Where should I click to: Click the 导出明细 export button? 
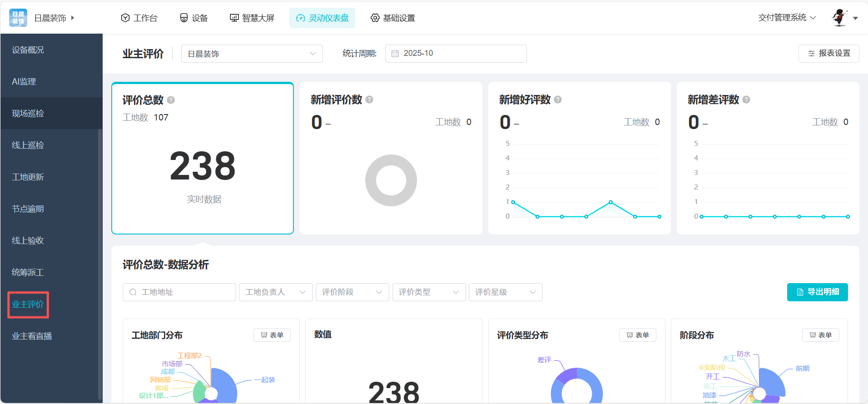817,292
